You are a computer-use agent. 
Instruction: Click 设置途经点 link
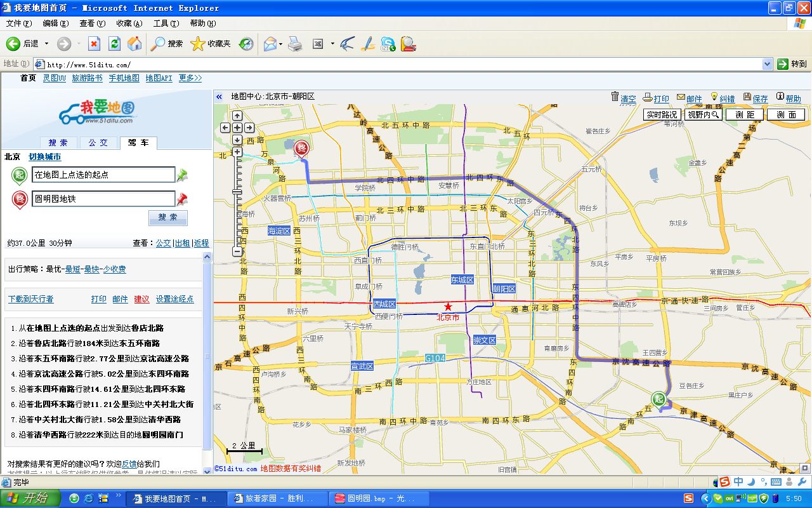pyautogui.click(x=175, y=299)
